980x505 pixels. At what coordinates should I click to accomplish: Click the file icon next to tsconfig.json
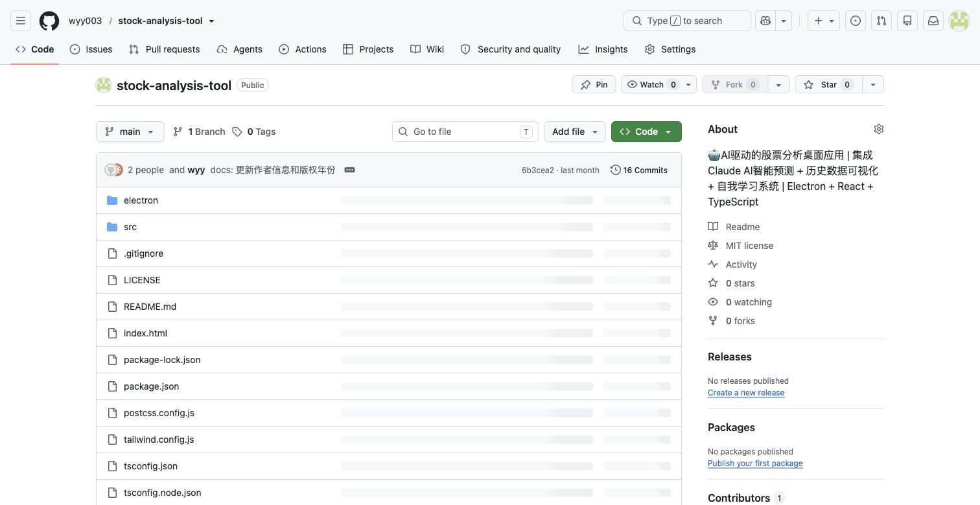[112, 466]
